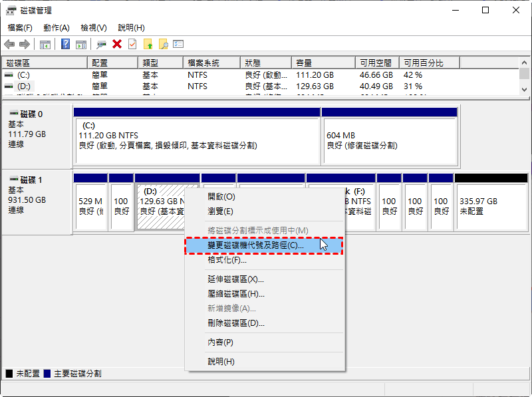Image resolution: width=532 pixels, height=397 pixels.
Task: Click the Properties checkmark page icon
Action: pos(132,44)
